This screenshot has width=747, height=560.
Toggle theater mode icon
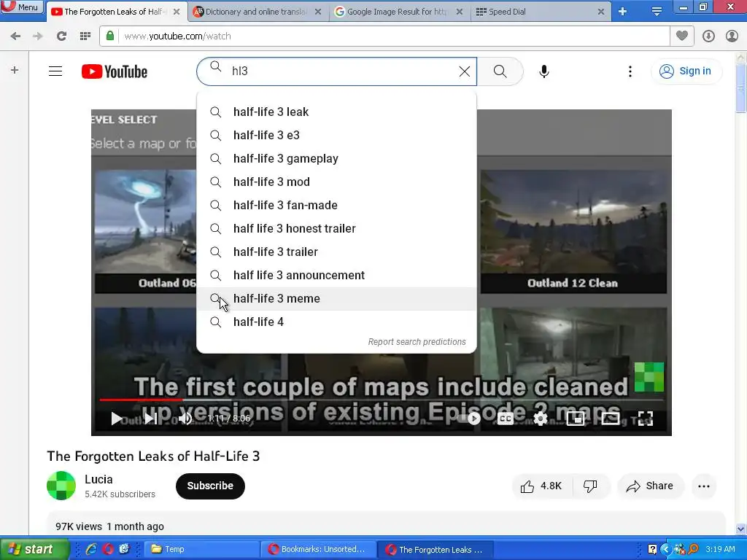tap(611, 419)
